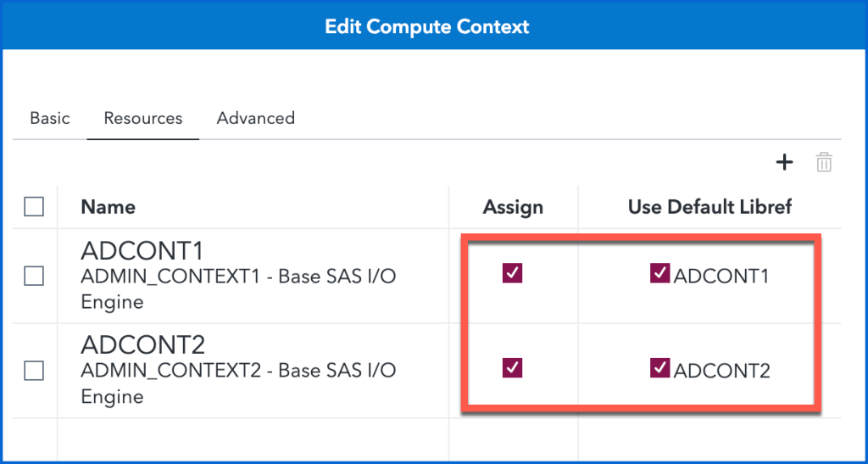Click the Name column header
The image size is (868, 464).
coord(108,207)
